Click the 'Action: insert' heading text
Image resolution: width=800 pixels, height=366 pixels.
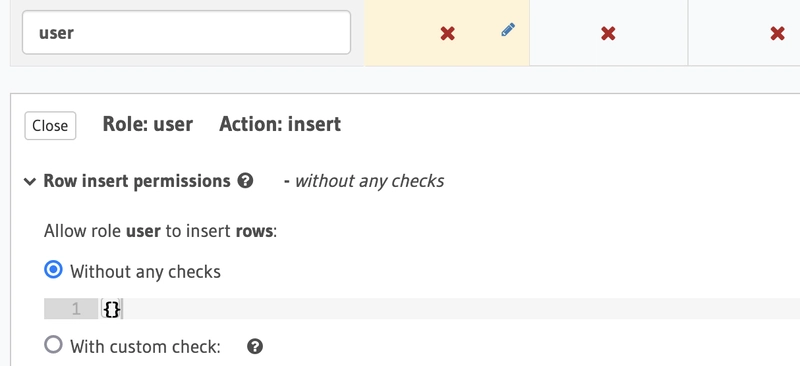280,124
